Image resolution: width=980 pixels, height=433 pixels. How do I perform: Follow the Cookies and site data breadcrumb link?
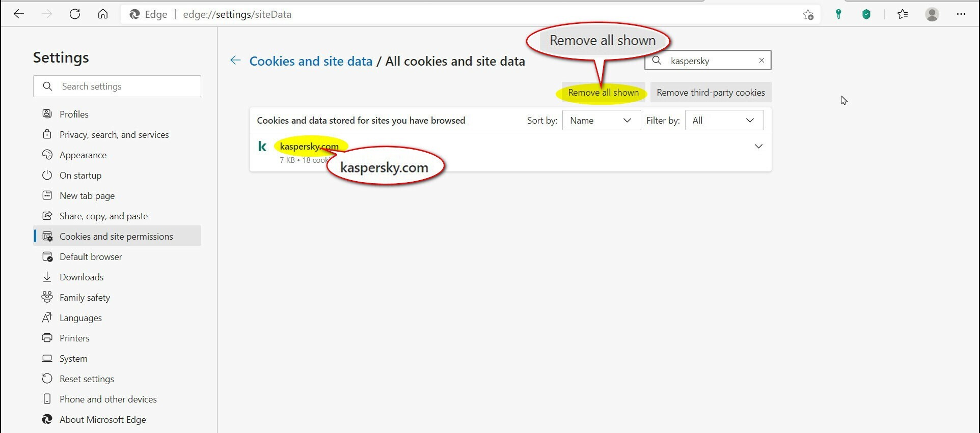[x=311, y=61]
